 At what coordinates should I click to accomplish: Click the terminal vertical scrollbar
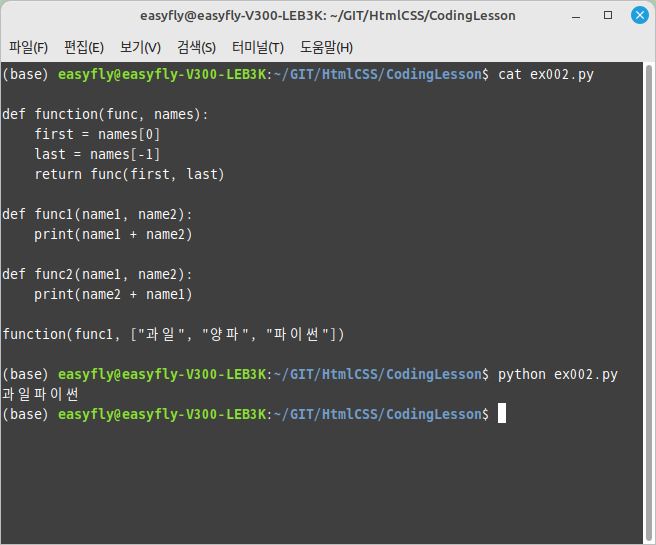[x=649, y=302]
